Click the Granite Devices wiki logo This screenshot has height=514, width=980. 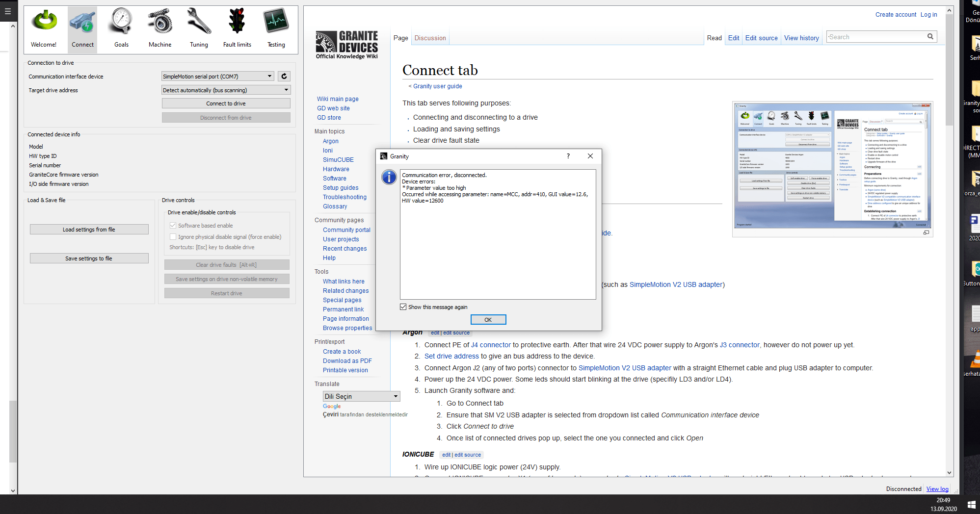coord(347,45)
